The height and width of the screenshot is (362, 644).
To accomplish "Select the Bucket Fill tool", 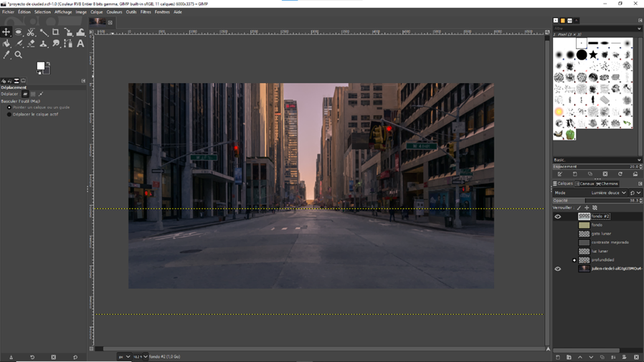I will pyautogui.click(x=6, y=44).
